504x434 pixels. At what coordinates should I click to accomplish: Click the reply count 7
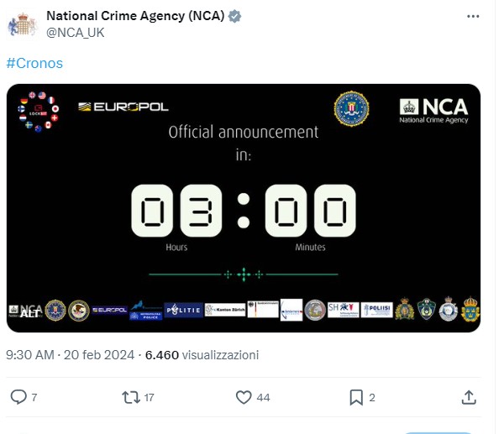[x=34, y=397]
